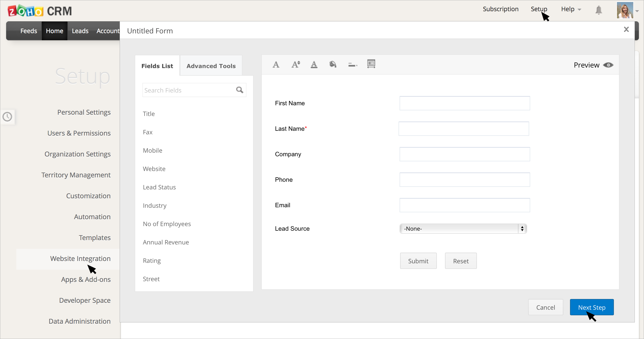Select the Fields List tab

point(157,66)
